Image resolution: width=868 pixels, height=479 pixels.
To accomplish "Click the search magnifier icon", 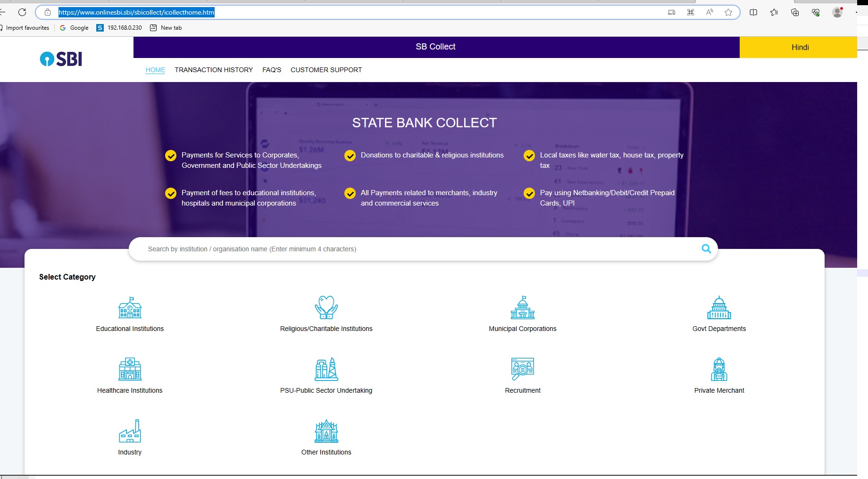I will point(706,248).
